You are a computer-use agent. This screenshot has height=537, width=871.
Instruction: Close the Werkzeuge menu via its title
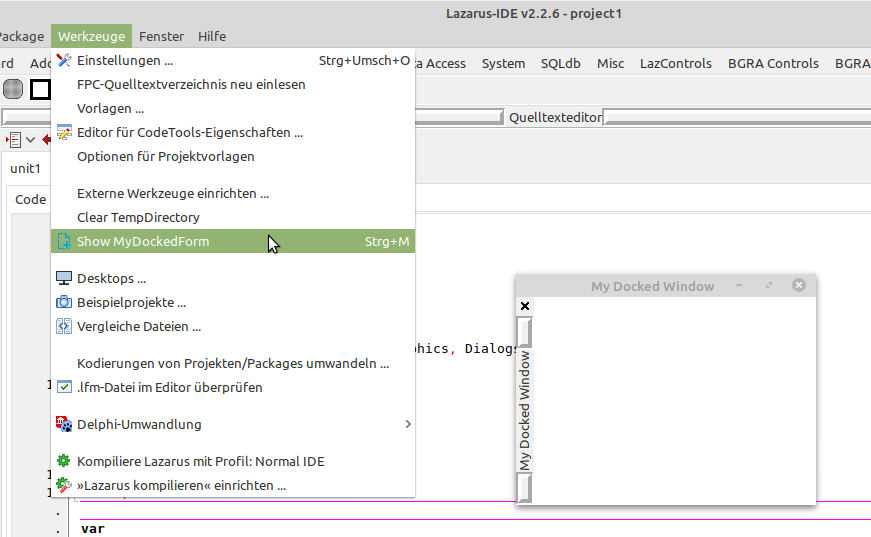click(92, 36)
